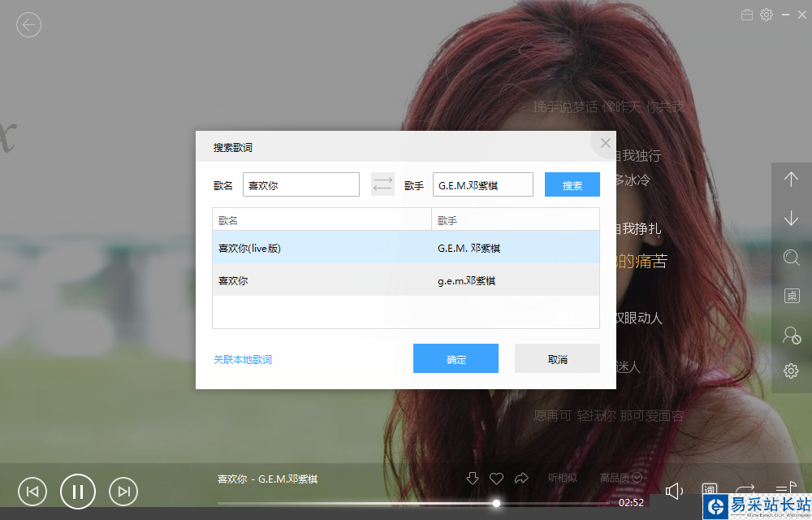812x520 pixels.
Task: Click the 歌手 column header
Action: [x=516, y=220]
